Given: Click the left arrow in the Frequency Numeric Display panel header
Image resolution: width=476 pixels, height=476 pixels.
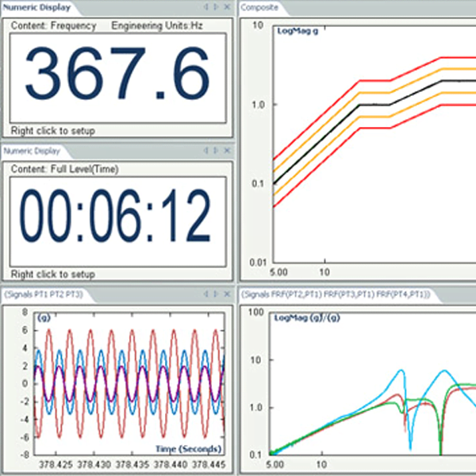Looking at the screenshot, I should point(206,6).
